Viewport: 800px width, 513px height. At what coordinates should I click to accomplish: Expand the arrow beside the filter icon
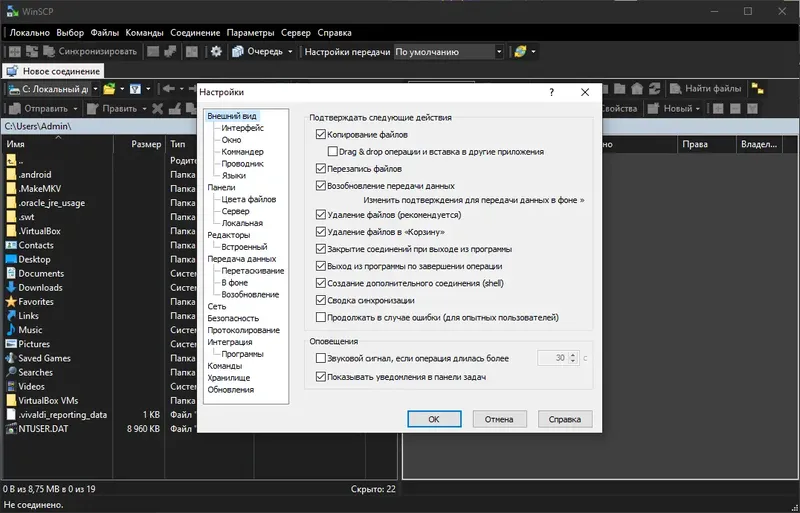pyautogui.click(x=148, y=89)
